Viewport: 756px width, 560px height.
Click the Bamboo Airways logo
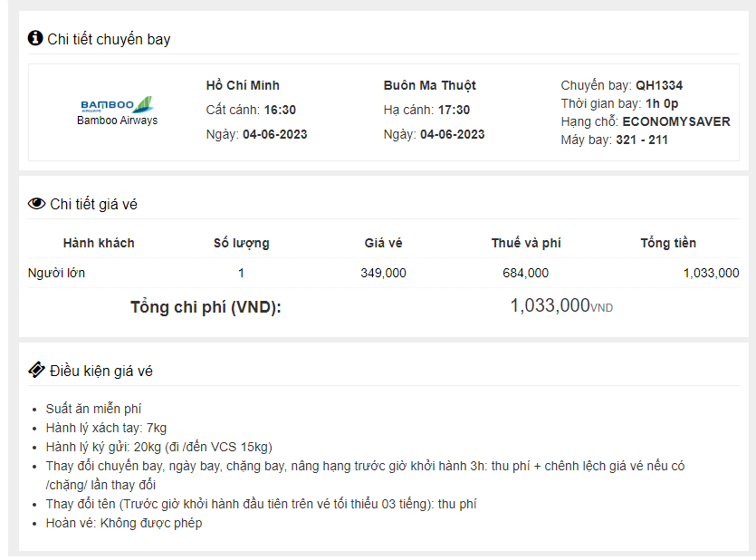pyautogui.click(x=117, y=105)
